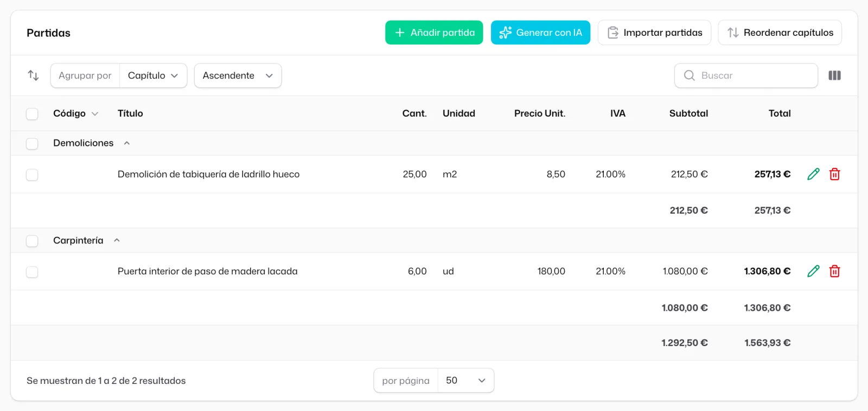Click the 1.292,50 € grand subtotal
This screenshot has height=411, width=868.
[x=685, y=343]
